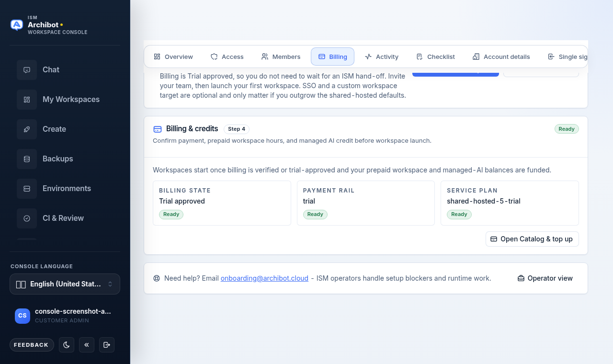Click Open Catalog & top up button
The width and height of the screenshot is (613, 364).
(x=532, y=239)
